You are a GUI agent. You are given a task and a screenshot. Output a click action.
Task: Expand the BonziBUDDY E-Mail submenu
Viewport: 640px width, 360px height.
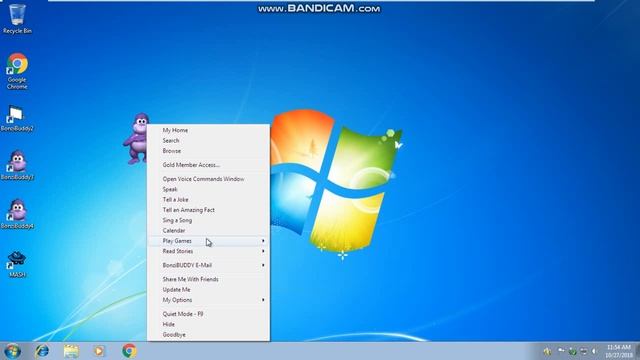click(x=208, y=265)
